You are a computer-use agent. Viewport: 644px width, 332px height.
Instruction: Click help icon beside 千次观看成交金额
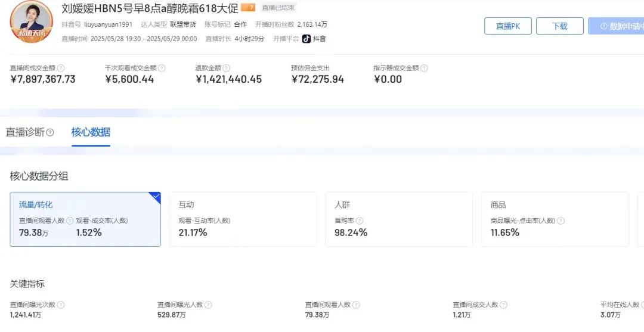tap(161, 69)
